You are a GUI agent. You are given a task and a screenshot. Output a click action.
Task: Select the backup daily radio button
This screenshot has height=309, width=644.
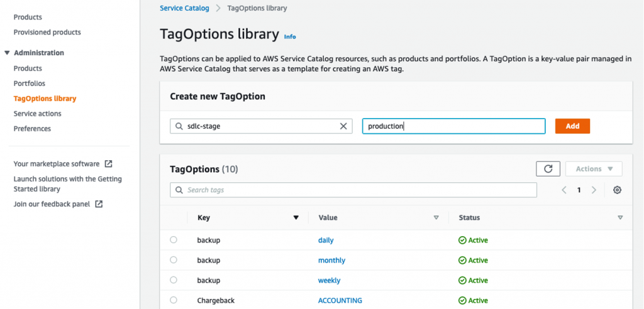174,240
